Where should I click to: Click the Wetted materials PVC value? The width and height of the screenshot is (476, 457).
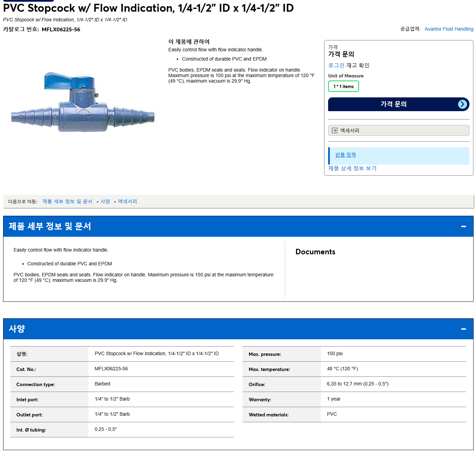point(332,414)
